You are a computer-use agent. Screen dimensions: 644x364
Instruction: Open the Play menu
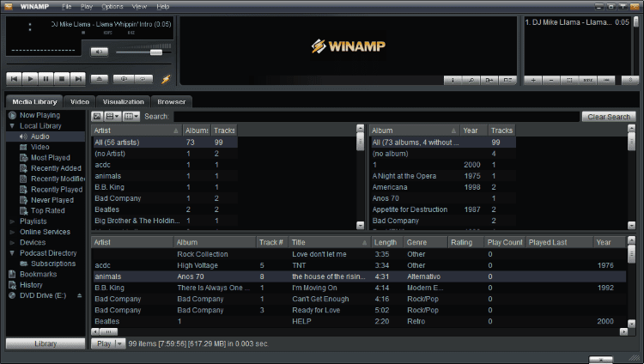[86, 7]
